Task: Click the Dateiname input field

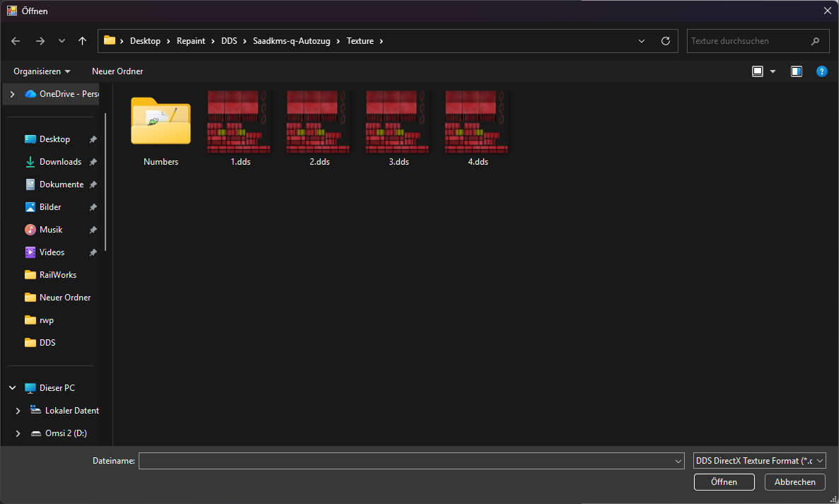Action: 407,461
